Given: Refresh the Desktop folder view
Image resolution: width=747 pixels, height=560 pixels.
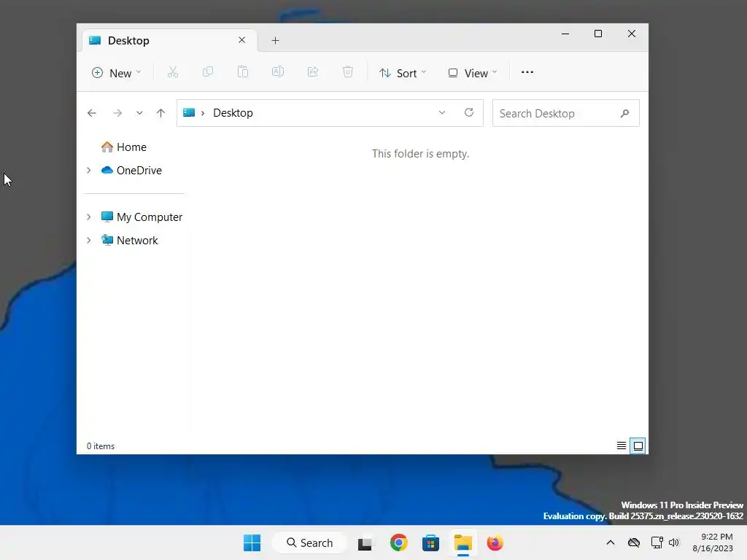Looking at the screenshot, I should point(469,113).
